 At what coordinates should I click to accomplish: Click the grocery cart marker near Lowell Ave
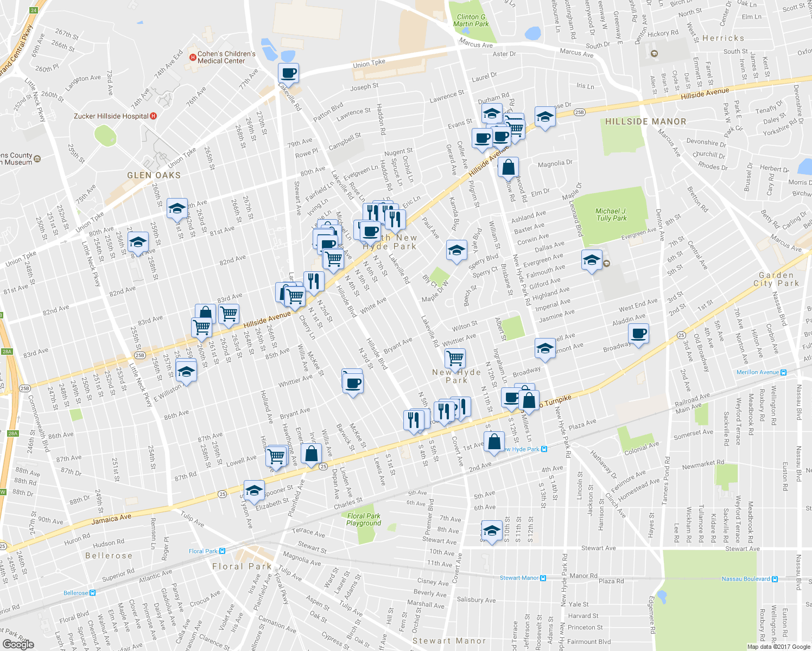tap(277, 456)
